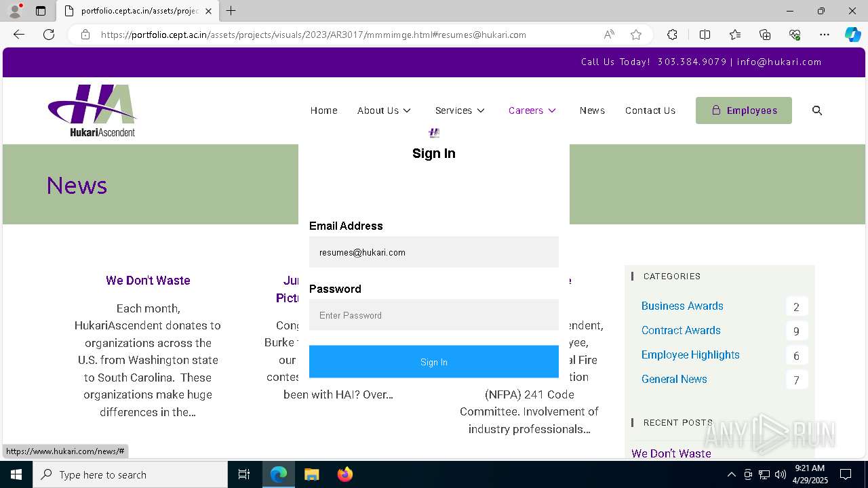
Task: Open the Favorites list icon
Action: coord(735,35)
